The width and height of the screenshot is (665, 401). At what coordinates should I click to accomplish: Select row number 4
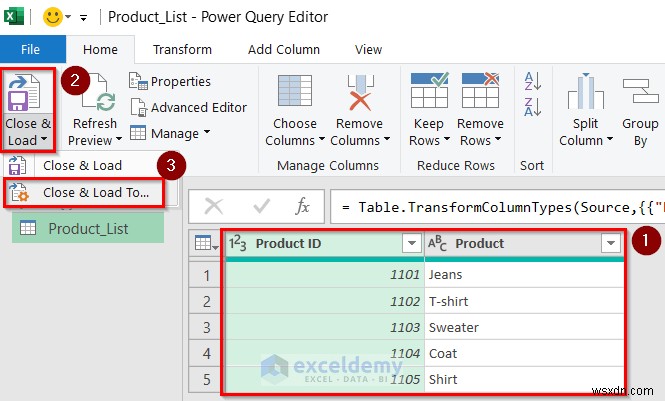[207, 353]
